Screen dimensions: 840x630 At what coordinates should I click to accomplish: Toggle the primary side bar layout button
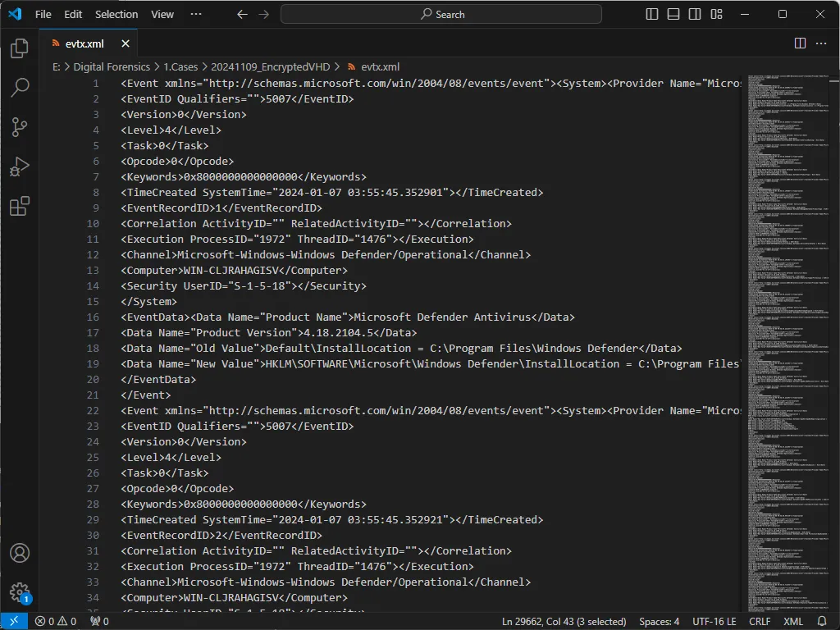[x=652, y=14]
